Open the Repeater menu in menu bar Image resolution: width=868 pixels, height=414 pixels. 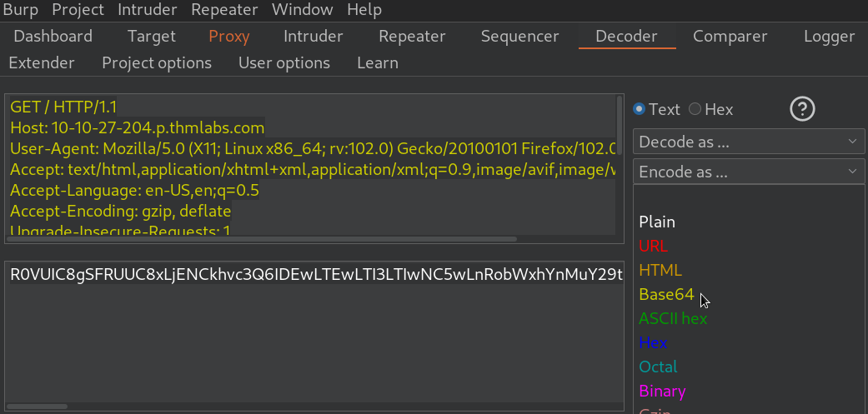click(x=224, y=9)
